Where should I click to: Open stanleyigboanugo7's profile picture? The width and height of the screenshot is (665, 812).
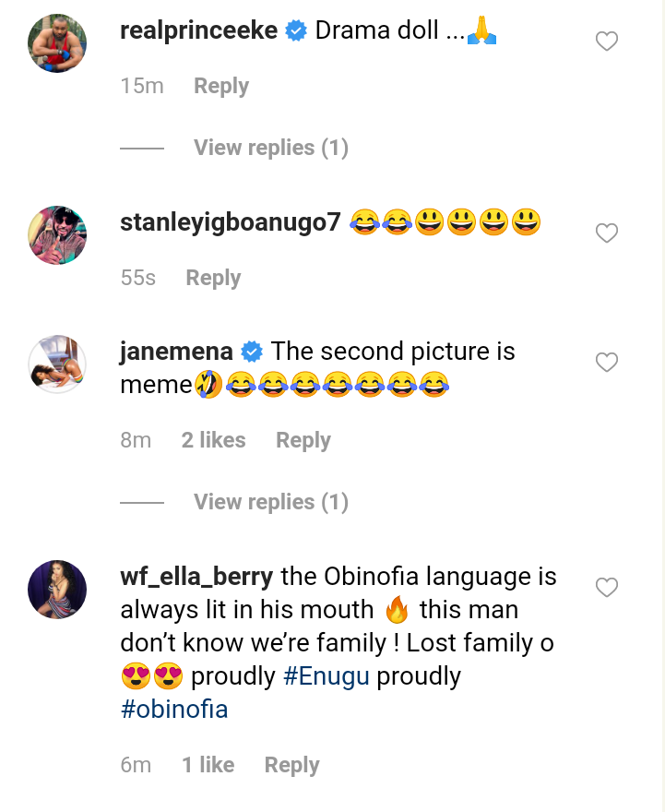pos(57,234)
